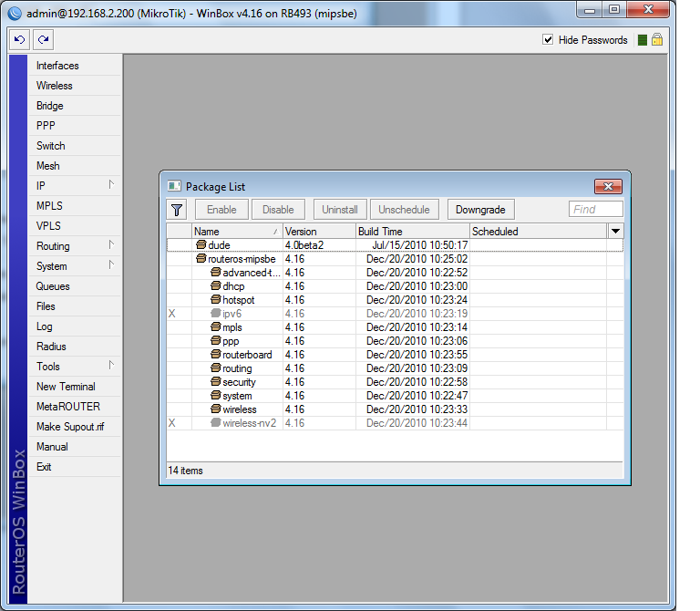Open the Radius menu item
The image size is (700, 611).
pos(75,347)
